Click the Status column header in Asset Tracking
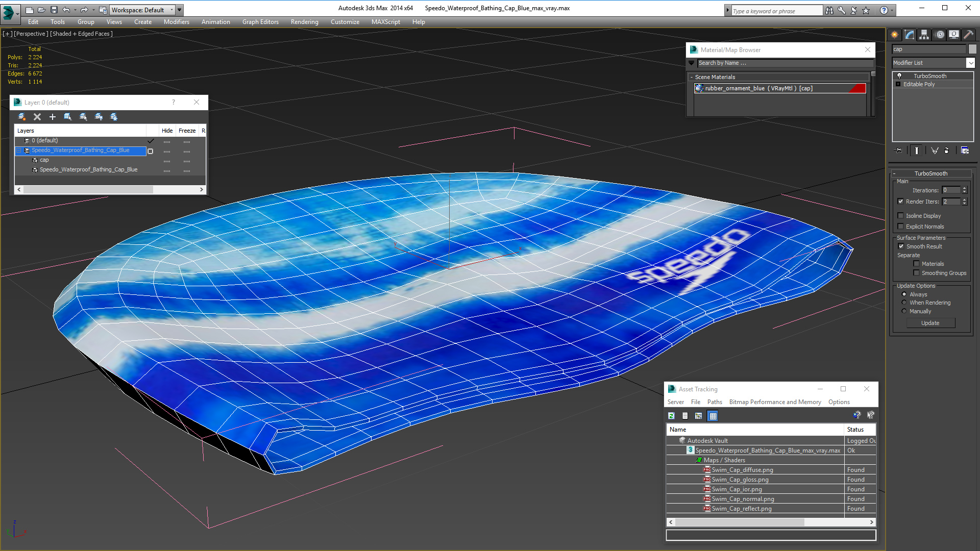Screen dimensions: 980x551 coord(860,430)
